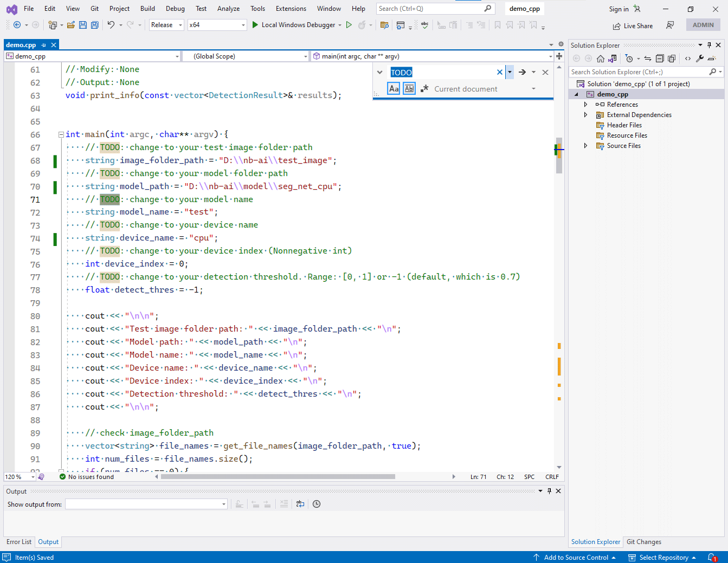Click Add to Source Control
Viewport: 728px width, 563px height.
click(575, 557)
